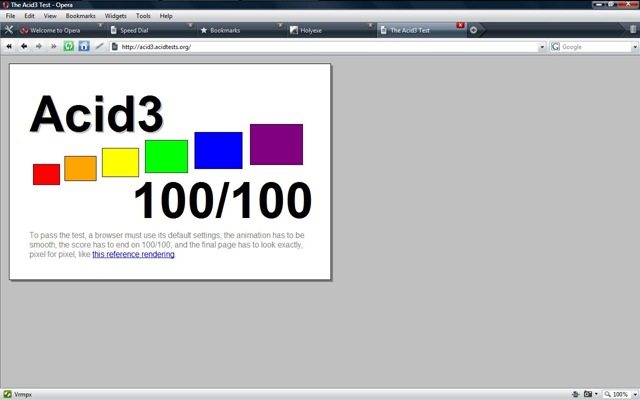Click the Rewind navigation button

(x=9, y=47)
